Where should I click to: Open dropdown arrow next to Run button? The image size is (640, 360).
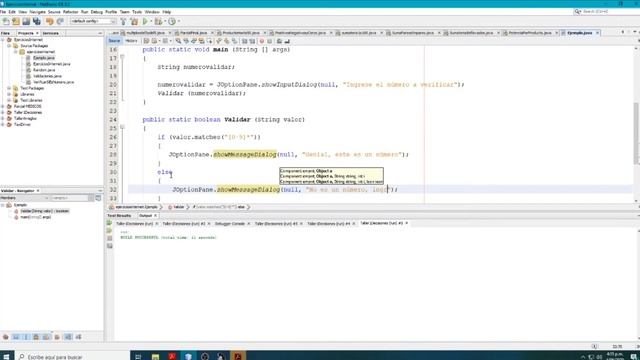(x=151, y=21)
